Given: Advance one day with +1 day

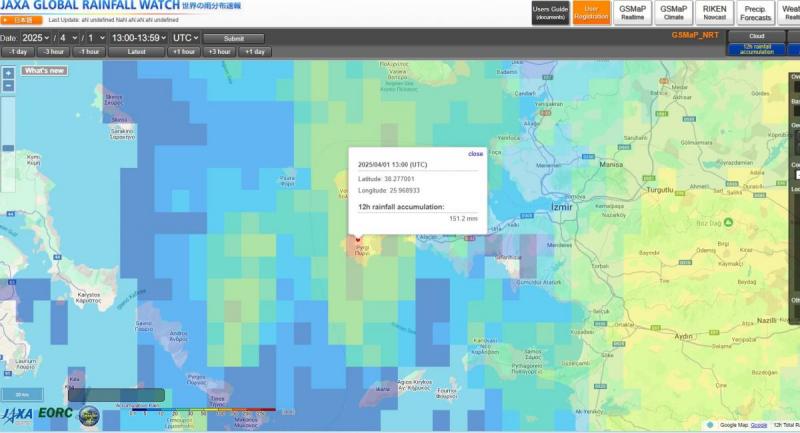Looking at the screenshot, I should 255,52.
